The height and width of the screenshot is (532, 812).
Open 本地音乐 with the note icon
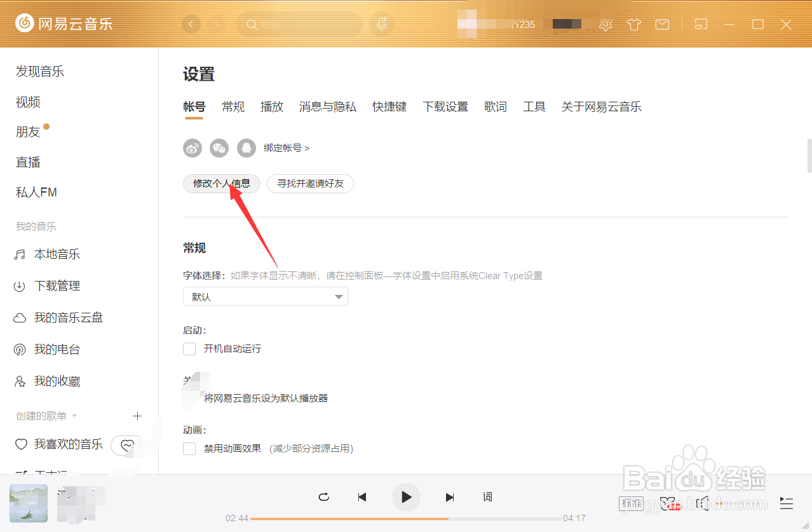(x=47, y=254)
